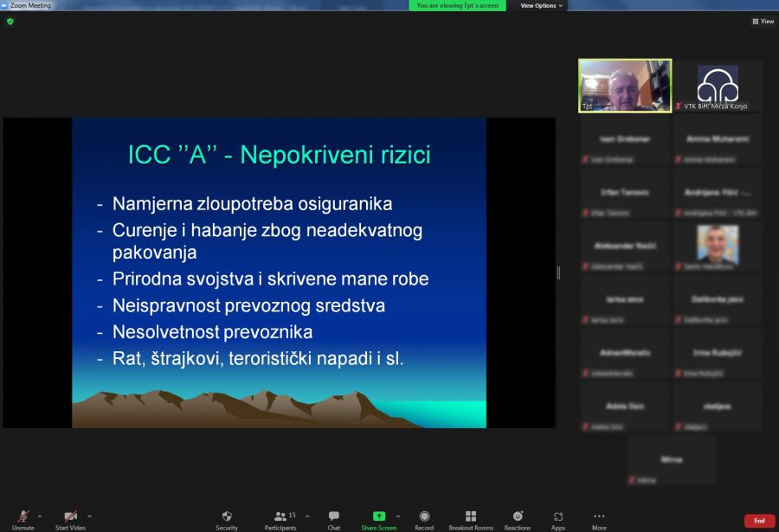Open the Zoom Apps icon
779x532 pixels.
[558, 516]
